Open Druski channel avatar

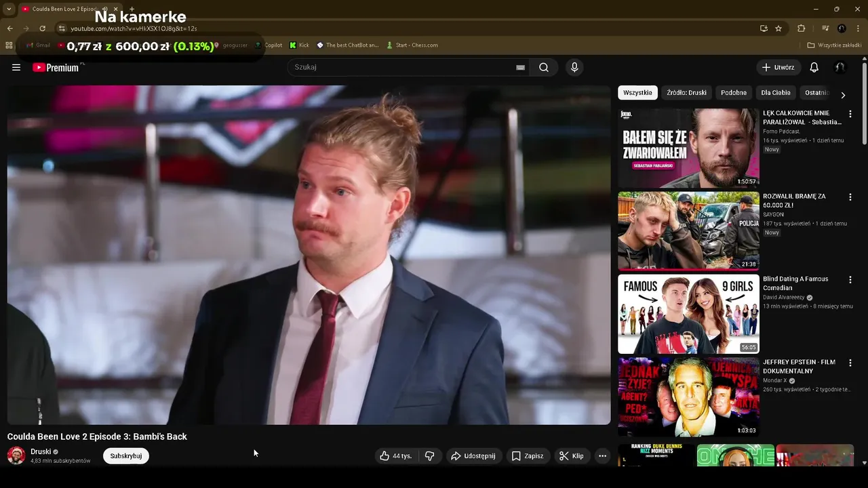pyautogui.click(x=16, y=455)
